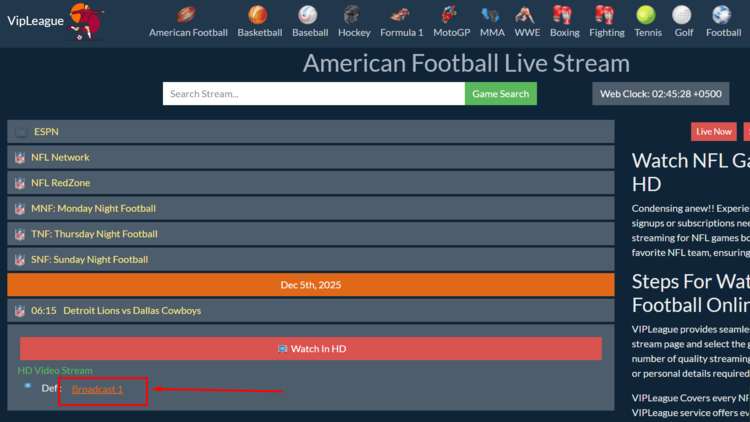
Task: Click the American Football ball icon
Action: point(187,15)
